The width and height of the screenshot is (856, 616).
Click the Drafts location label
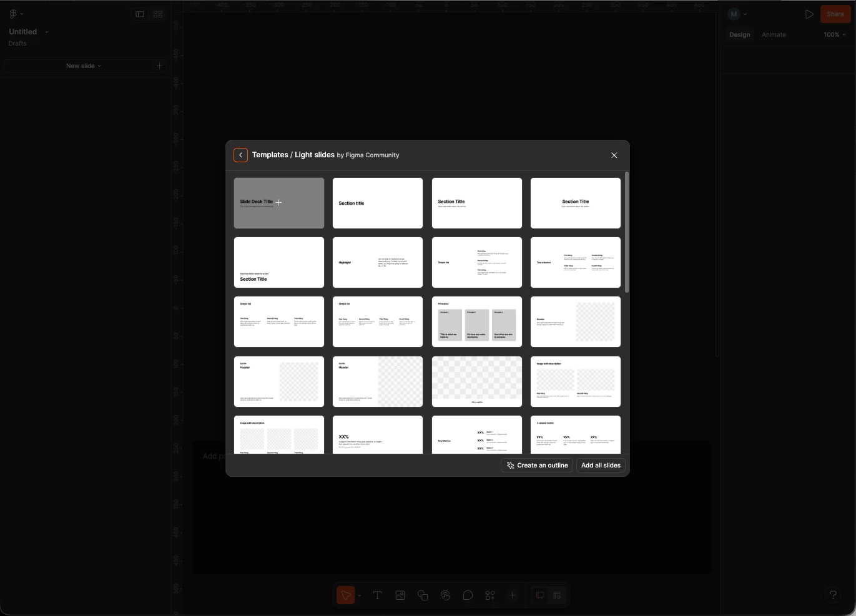click(17, 44)
